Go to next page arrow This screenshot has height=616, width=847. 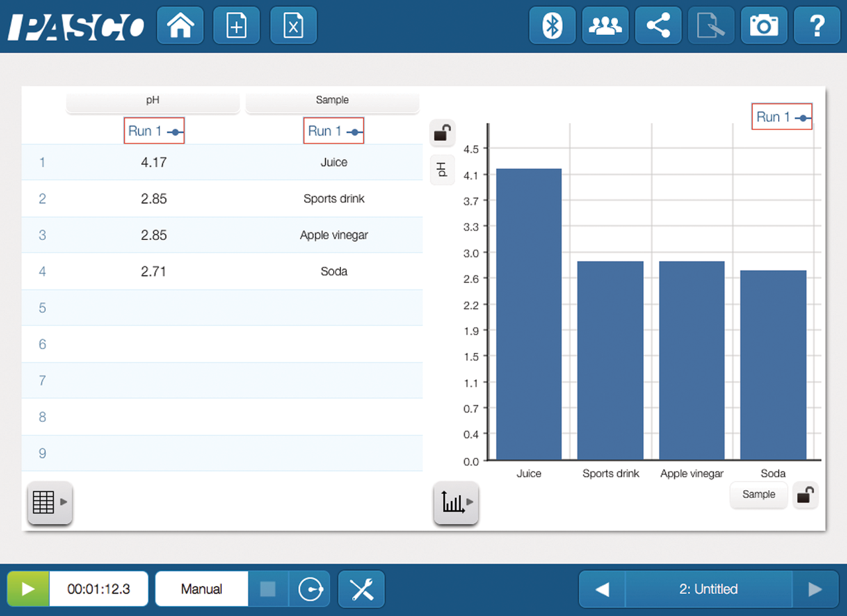[815, 589]
